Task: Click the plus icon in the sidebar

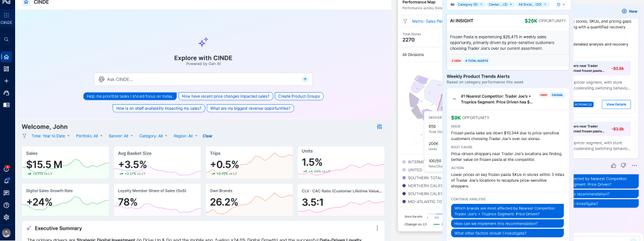Action: tap(6, 81)
